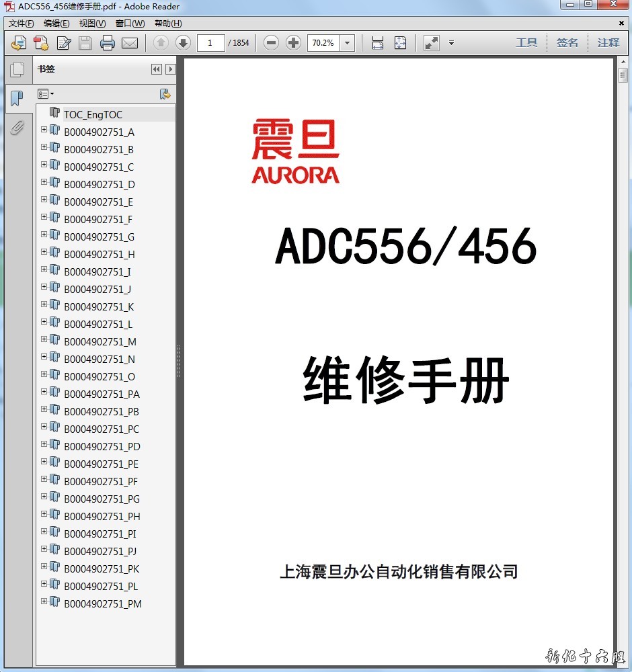
Task: Expand the B0004902751_A bookmark
Action: 44,129
